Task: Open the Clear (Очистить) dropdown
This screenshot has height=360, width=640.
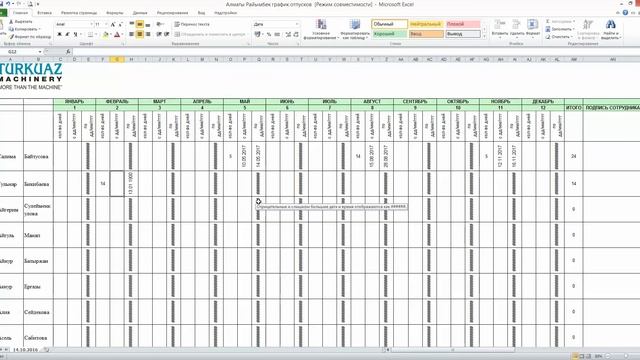Action: coord(559,37)
